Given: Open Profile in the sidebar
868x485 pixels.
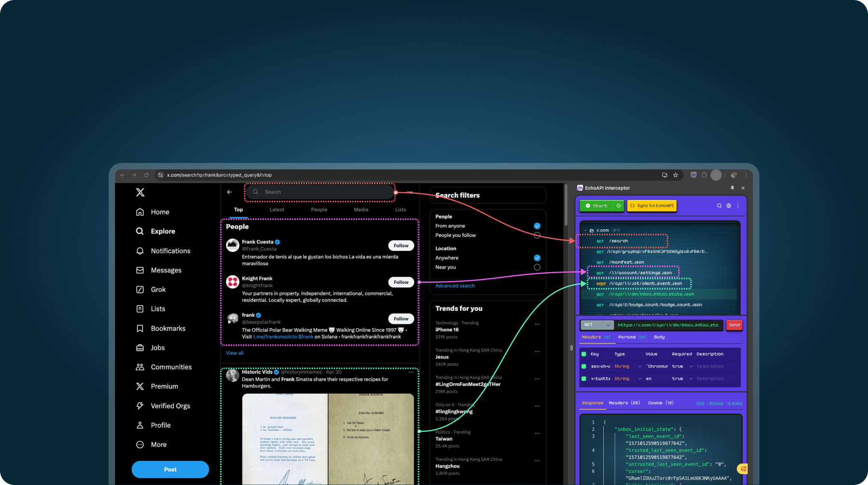Looking at the screenshot, I should (153, 425).
